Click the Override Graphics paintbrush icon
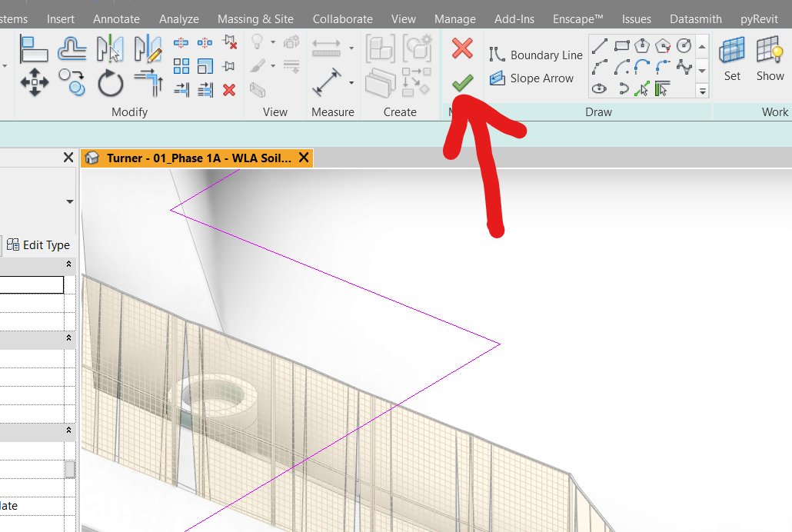 point(257,66)
